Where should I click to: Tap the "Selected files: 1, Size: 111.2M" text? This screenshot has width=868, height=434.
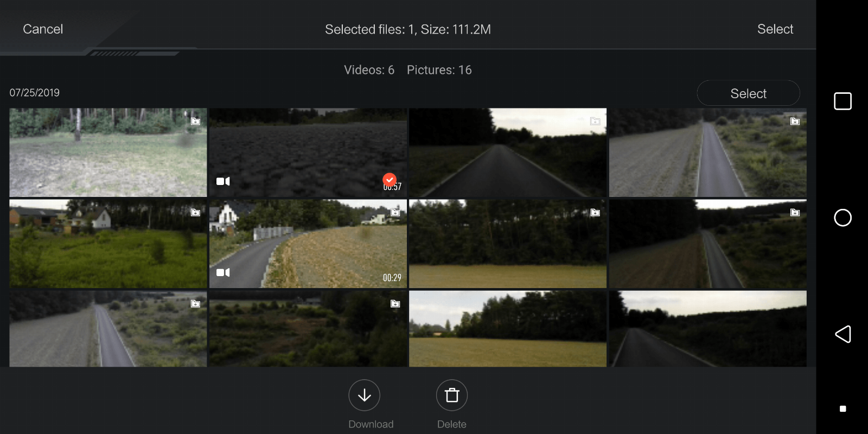click(408, 29)
